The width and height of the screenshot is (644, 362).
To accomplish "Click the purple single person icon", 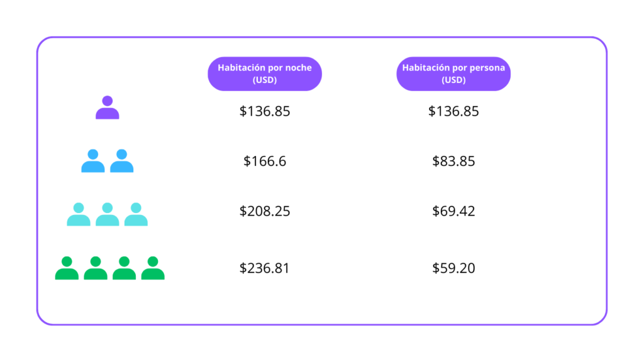I will click(108, 108).
